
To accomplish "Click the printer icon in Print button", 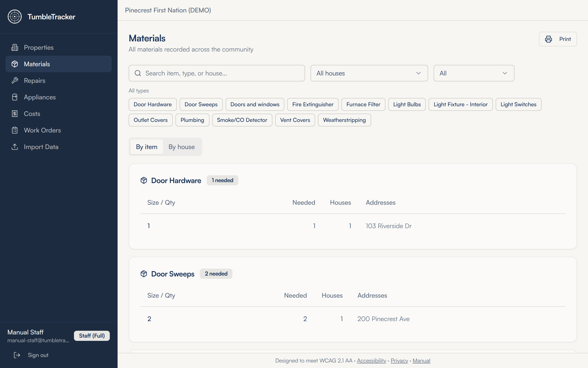I will click(x=548, y=39).
